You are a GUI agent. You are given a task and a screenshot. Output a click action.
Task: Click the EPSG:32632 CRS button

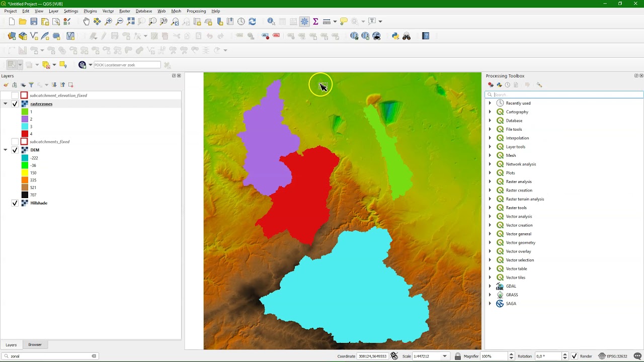click(613, 356)
